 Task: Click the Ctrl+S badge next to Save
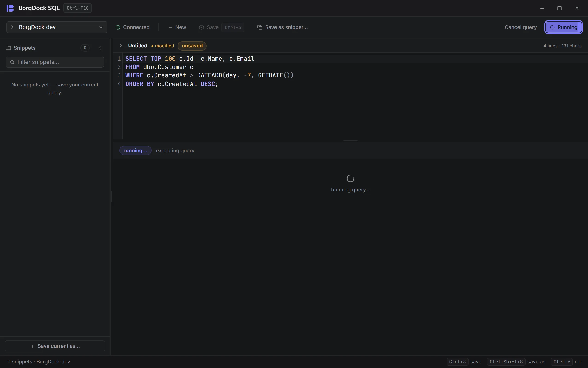233,27
